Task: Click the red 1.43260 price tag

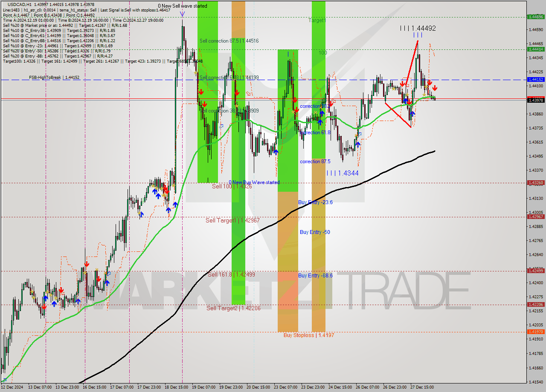Action: pos(536,183)
